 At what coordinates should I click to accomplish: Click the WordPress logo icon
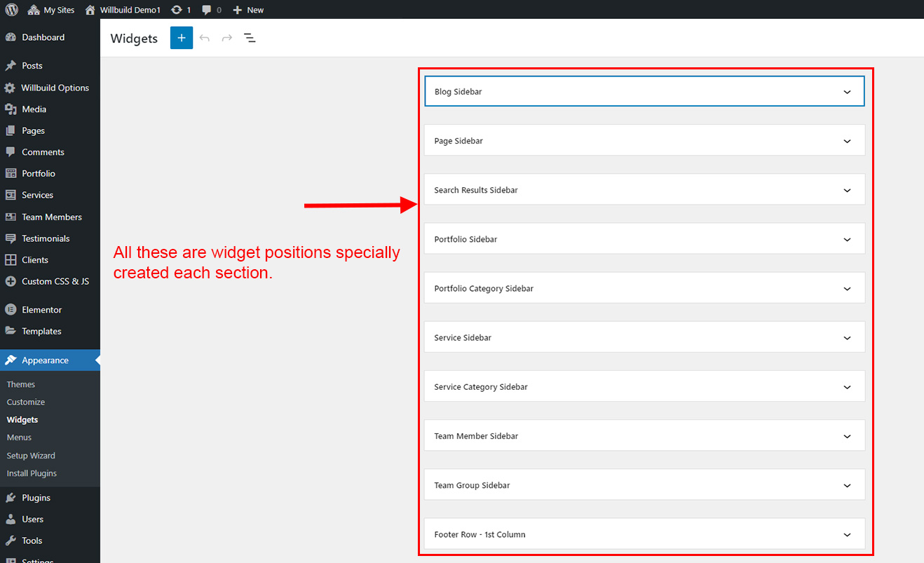12,10
